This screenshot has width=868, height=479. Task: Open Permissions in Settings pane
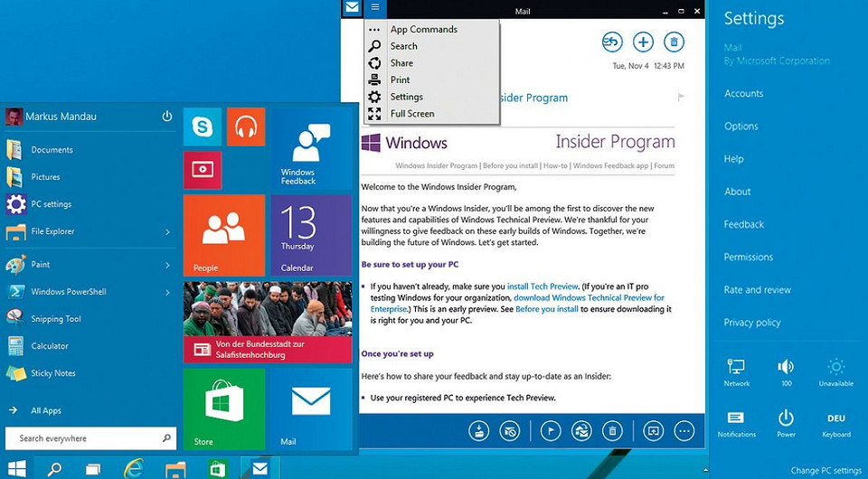pyautogui.click(x=748, y=257)
